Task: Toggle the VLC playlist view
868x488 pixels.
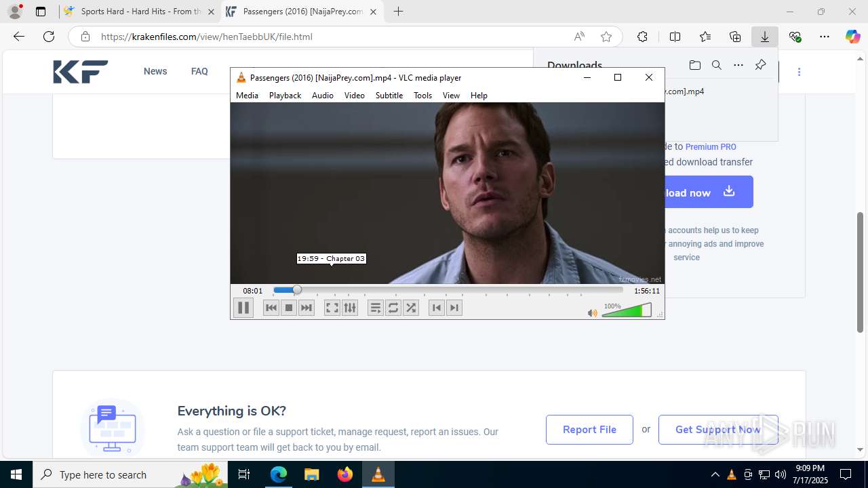Action: (376, 308)
